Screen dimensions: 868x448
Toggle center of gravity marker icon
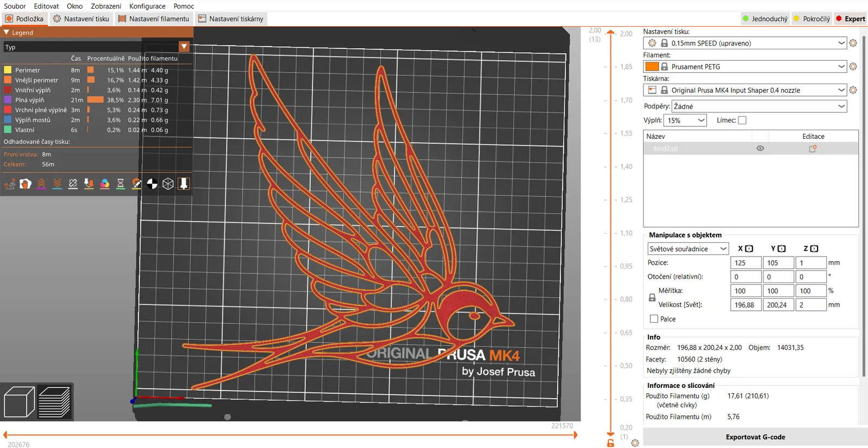(152, 184)
